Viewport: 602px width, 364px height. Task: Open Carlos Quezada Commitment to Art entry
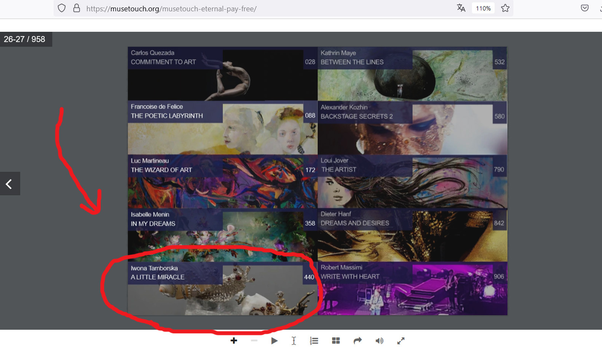coord(222,74)
